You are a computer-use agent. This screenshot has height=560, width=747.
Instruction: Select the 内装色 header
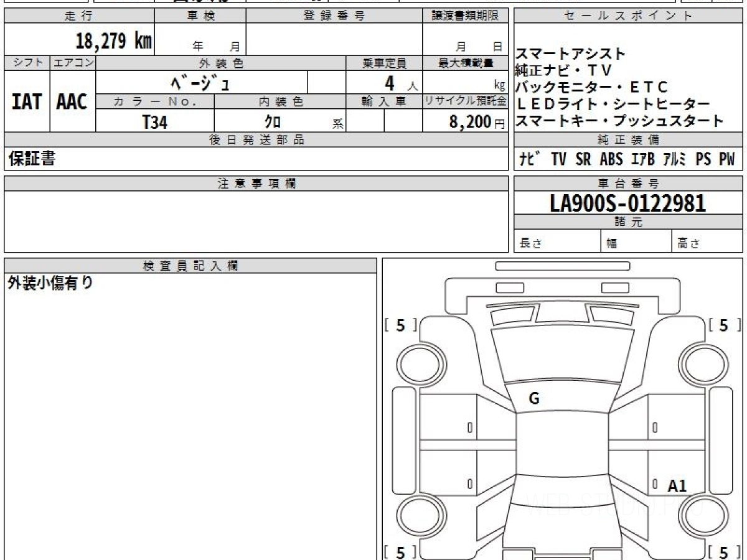coord(280,101)
